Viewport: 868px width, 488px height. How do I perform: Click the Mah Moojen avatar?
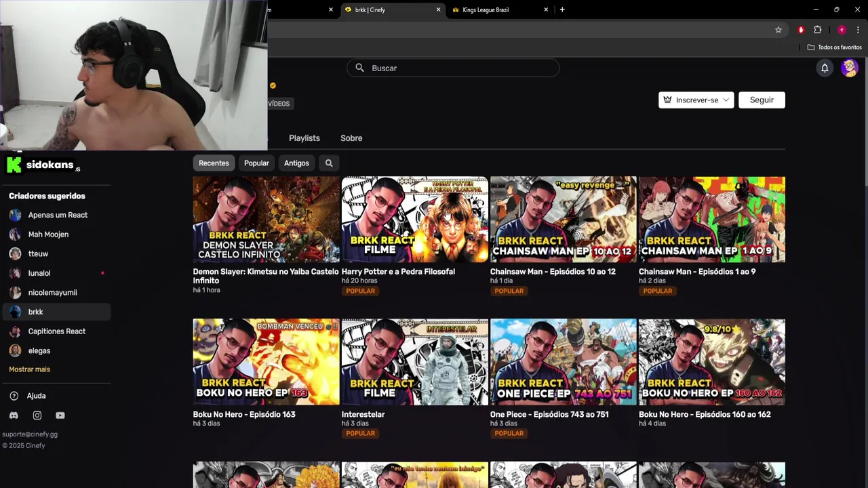[x=15, y=235]
